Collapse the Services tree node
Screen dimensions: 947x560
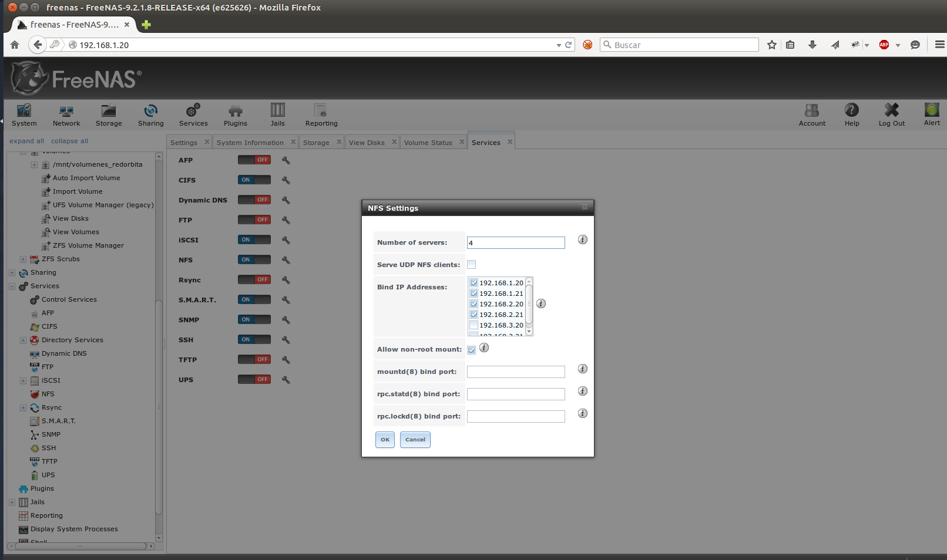point(12,286)
